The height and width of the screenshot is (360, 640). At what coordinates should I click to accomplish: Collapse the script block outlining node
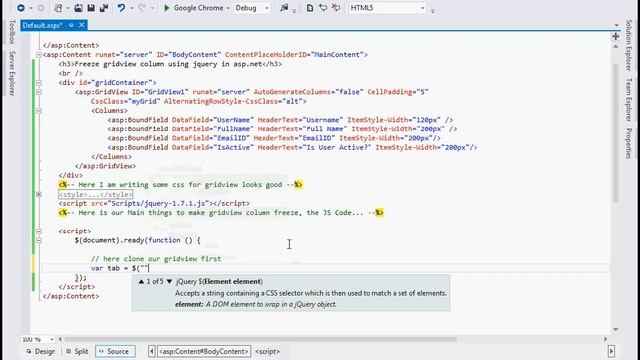[x=38, y=231]
